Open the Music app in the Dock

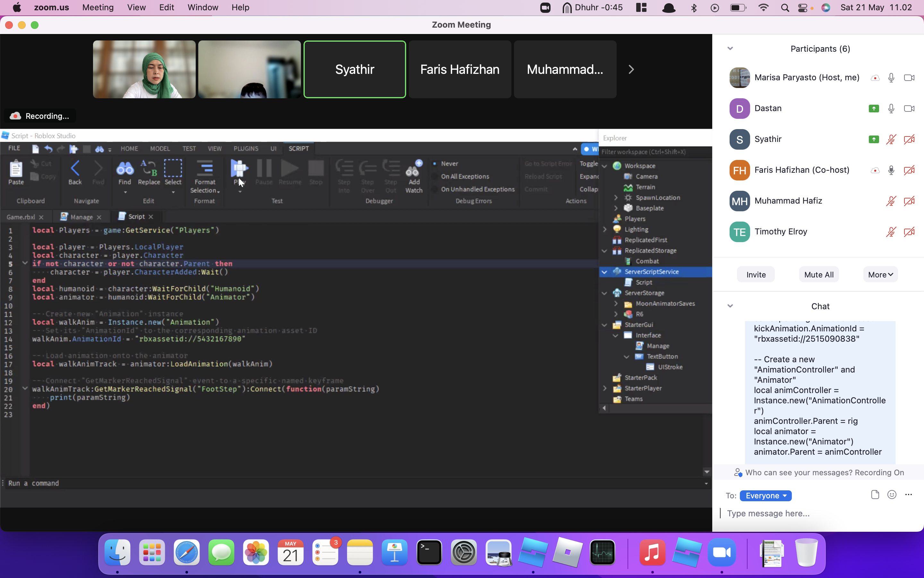pos(652,552)
